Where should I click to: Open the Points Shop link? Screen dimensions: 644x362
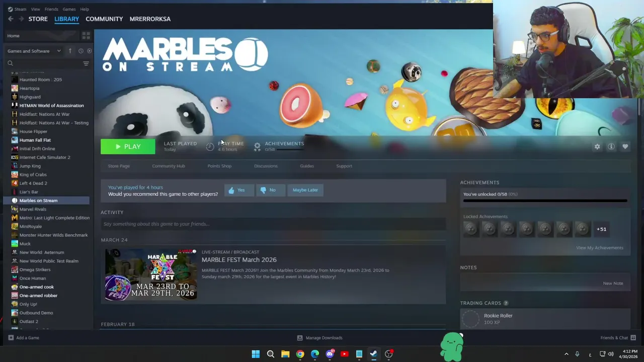tap(219, 166)
